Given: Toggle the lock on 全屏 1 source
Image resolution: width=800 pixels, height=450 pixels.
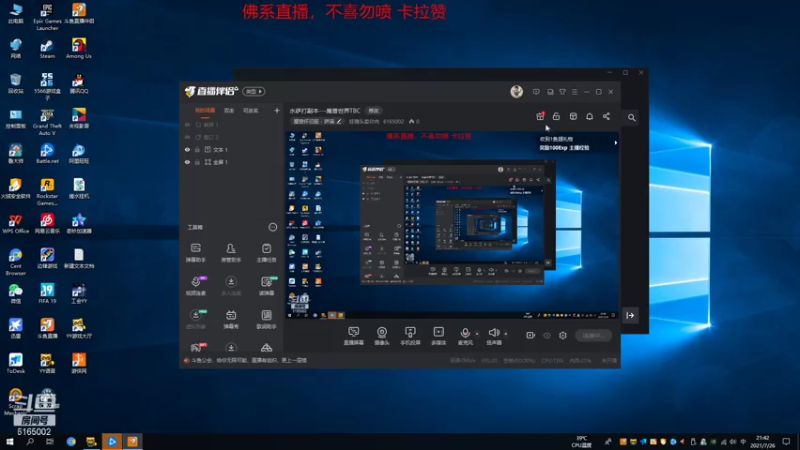Looking at the screenshot, I should pyautogui.click(x=197, y=162).
